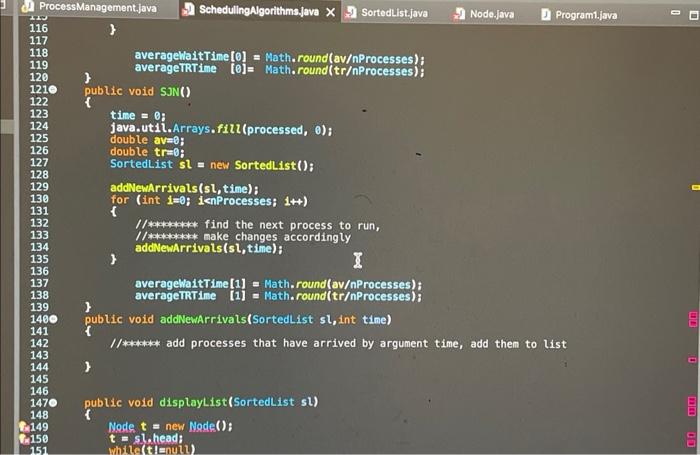
Task: Click the SchedulingAlgorithms.java file icon
Action: [x=189, y=10]
